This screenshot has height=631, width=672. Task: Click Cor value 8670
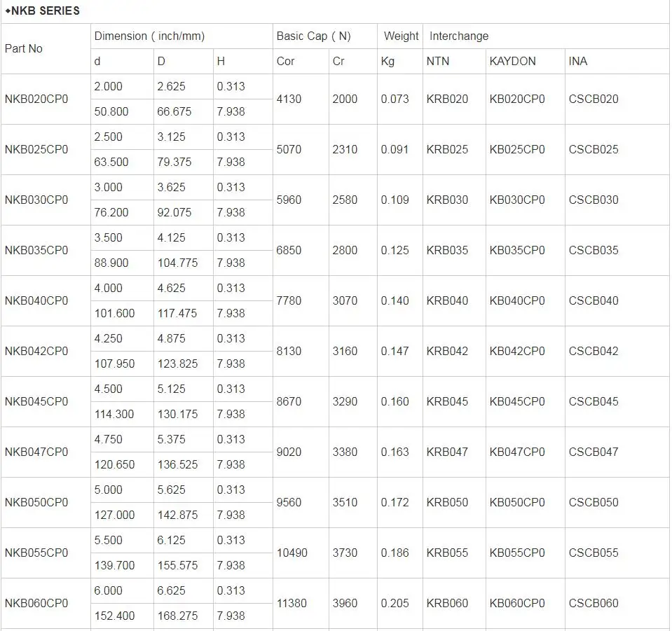point(289,402)
